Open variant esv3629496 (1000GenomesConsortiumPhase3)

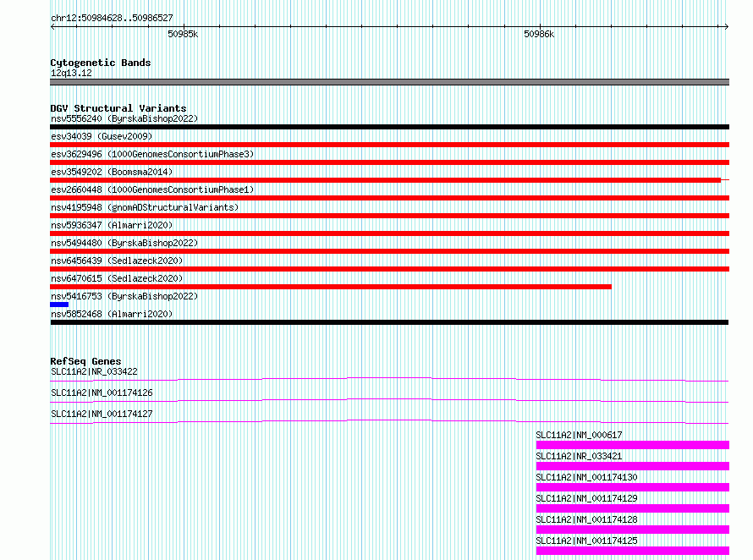(x=152, y=154)
